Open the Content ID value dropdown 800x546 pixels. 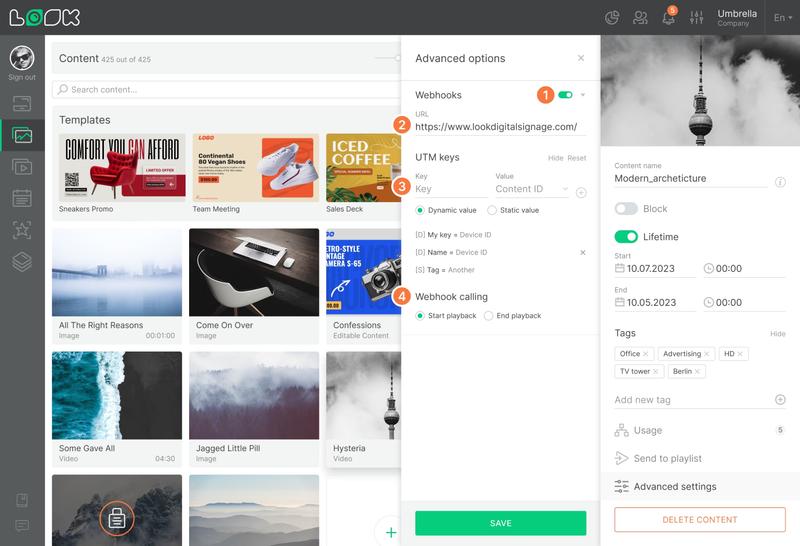[x=532, y=189]
